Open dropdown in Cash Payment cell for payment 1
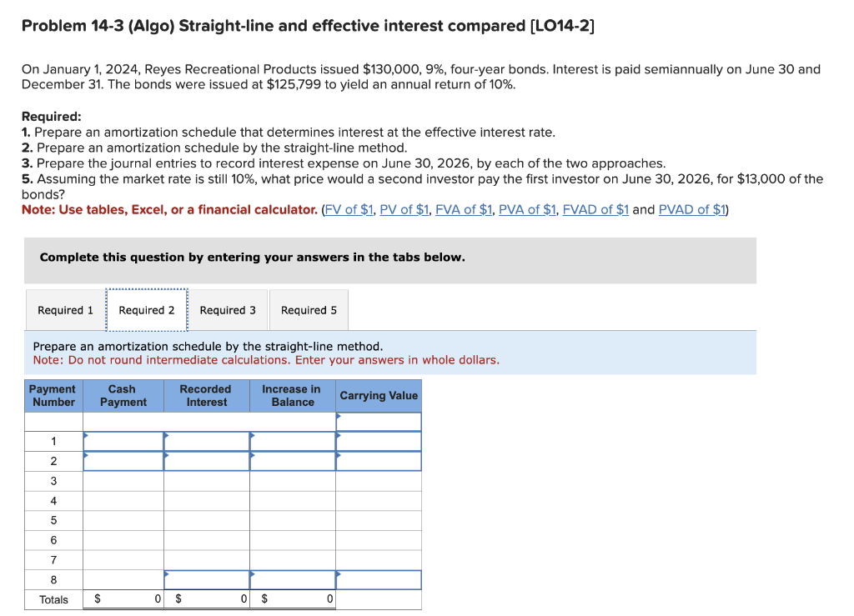The image size is (854, 616). point(85,441)
